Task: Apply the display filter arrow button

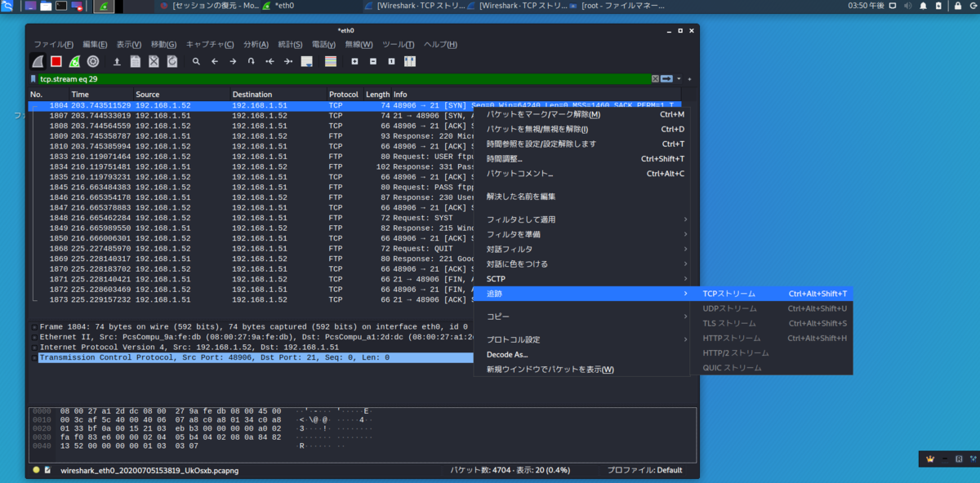Action: [666, 78]
